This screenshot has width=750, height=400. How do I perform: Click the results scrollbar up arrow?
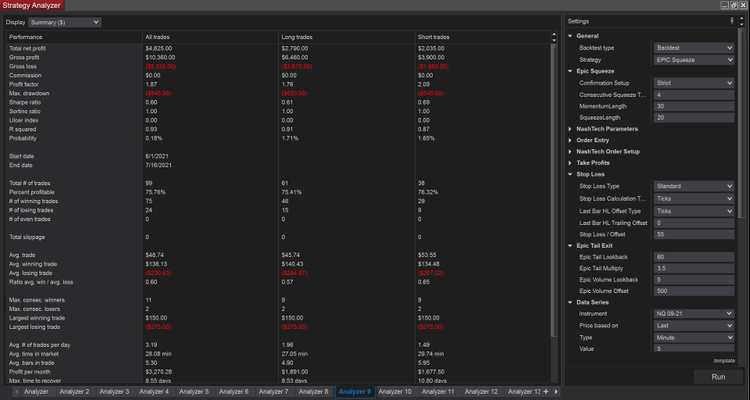(553, 35)
